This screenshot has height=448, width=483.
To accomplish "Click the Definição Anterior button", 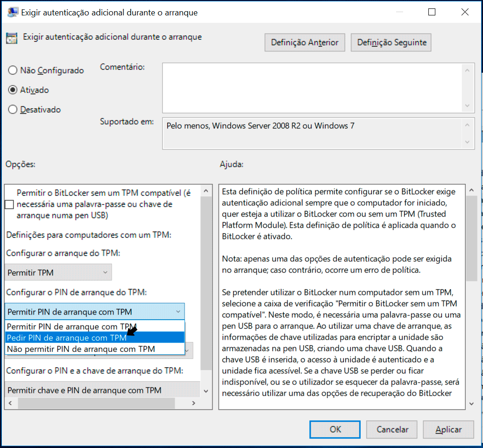I will click(305, 42).
